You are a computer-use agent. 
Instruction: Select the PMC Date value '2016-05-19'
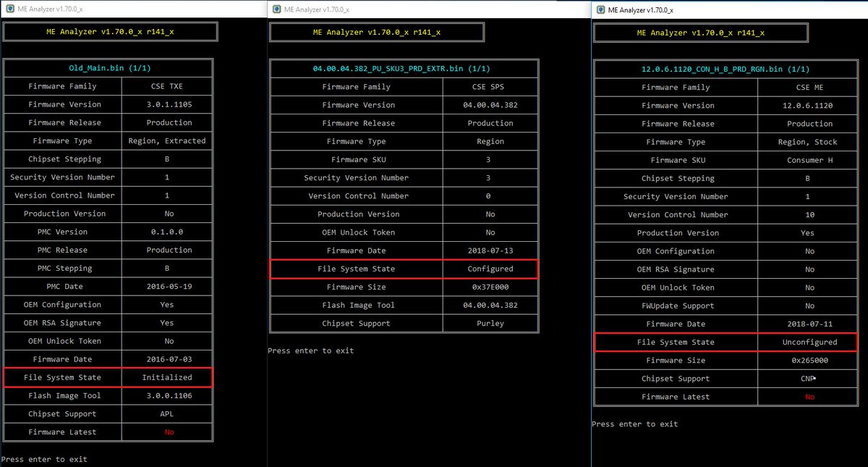click(169, 286)
